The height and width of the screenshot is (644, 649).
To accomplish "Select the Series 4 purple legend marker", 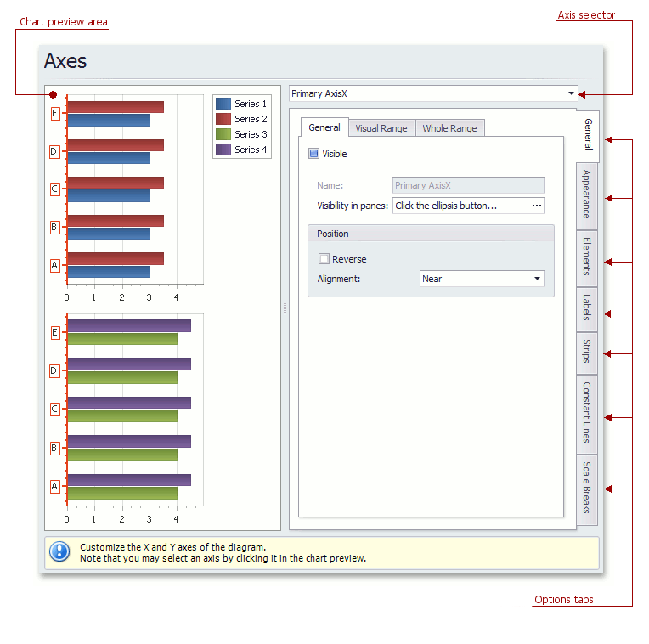I will [223, 150].
